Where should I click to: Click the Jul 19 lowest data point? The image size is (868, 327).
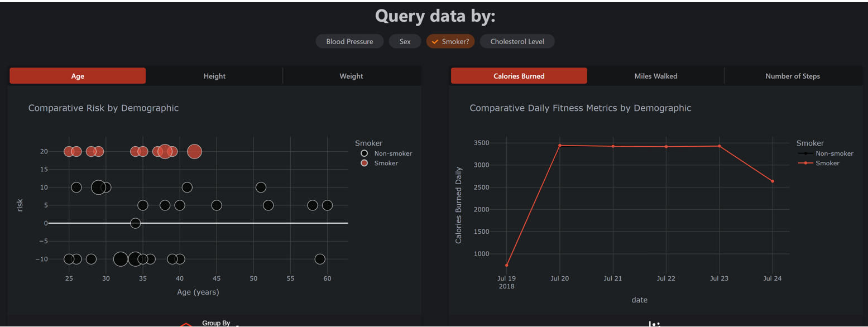click(x=507, y=265)
